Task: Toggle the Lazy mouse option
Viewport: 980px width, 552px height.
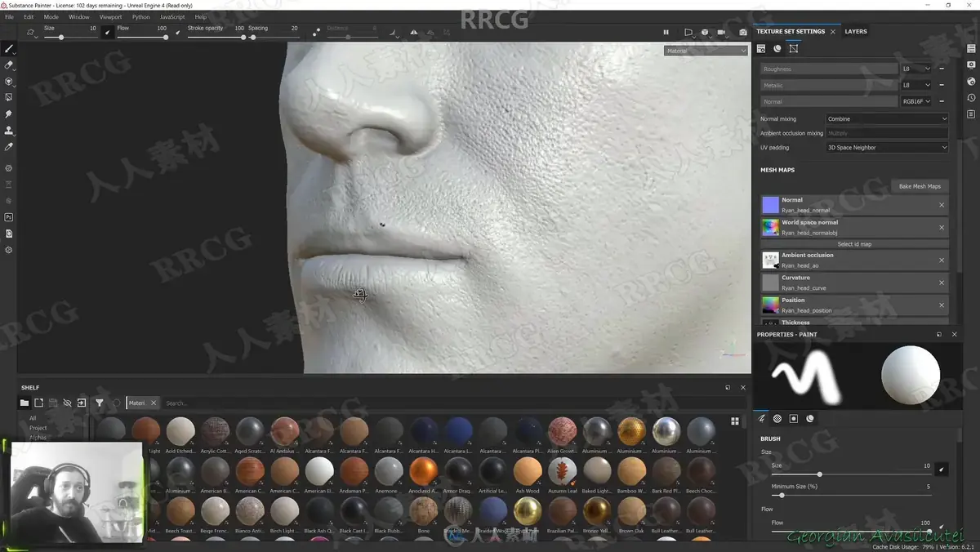Action: [x=316, y=32]
